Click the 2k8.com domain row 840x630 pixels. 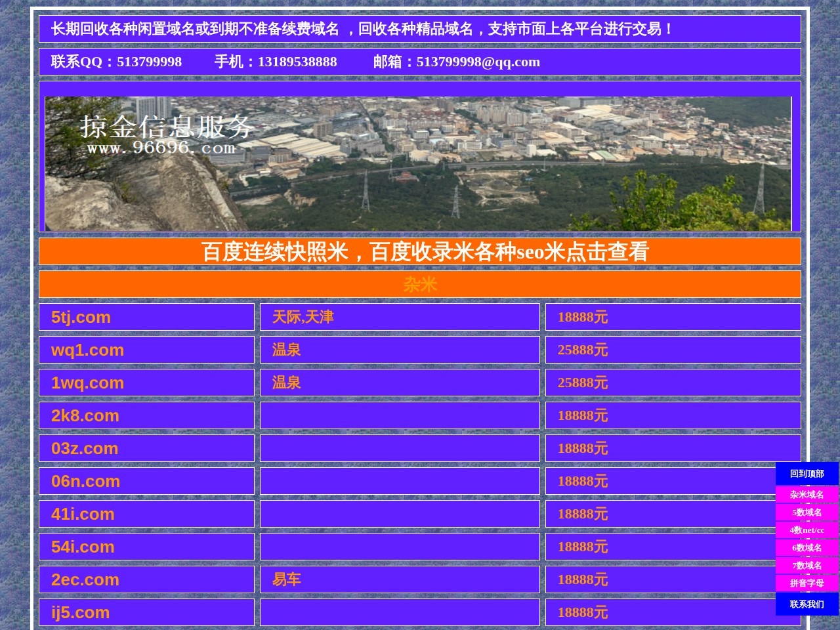(85, 415)
